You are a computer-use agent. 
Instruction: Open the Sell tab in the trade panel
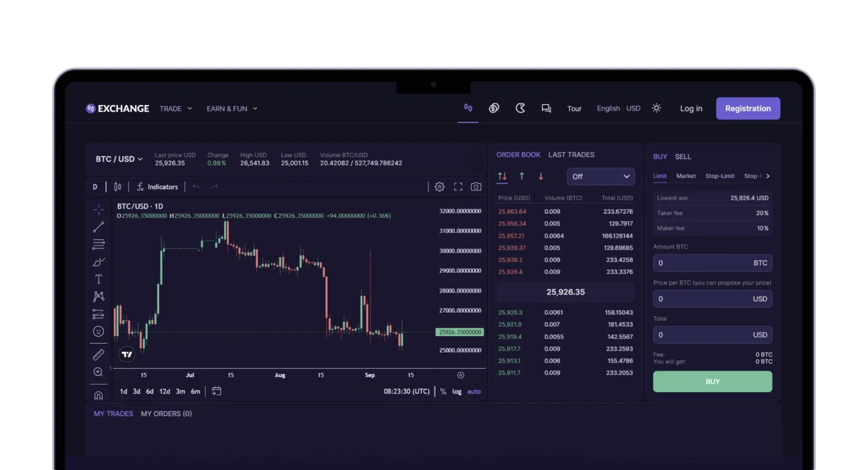tap(683, 156)
